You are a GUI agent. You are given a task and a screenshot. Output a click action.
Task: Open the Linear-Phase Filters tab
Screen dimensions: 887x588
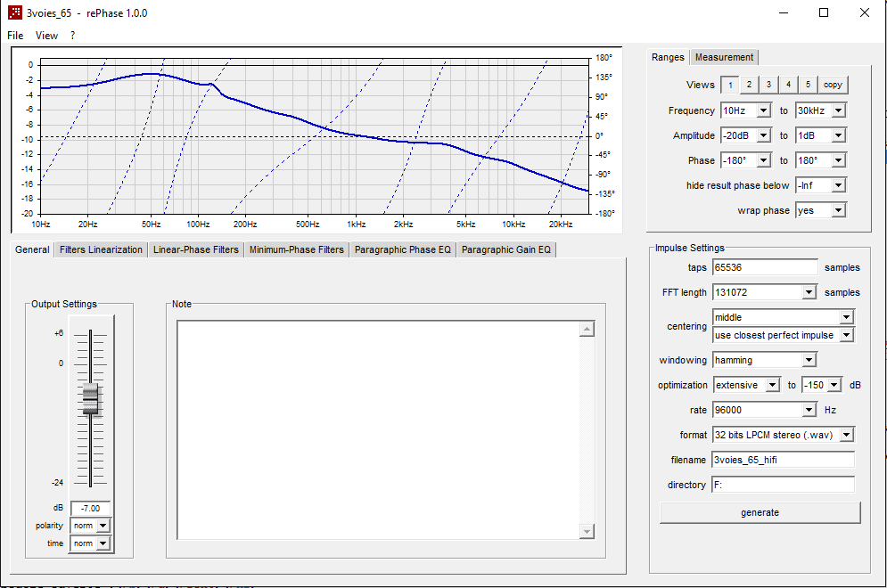196,249
